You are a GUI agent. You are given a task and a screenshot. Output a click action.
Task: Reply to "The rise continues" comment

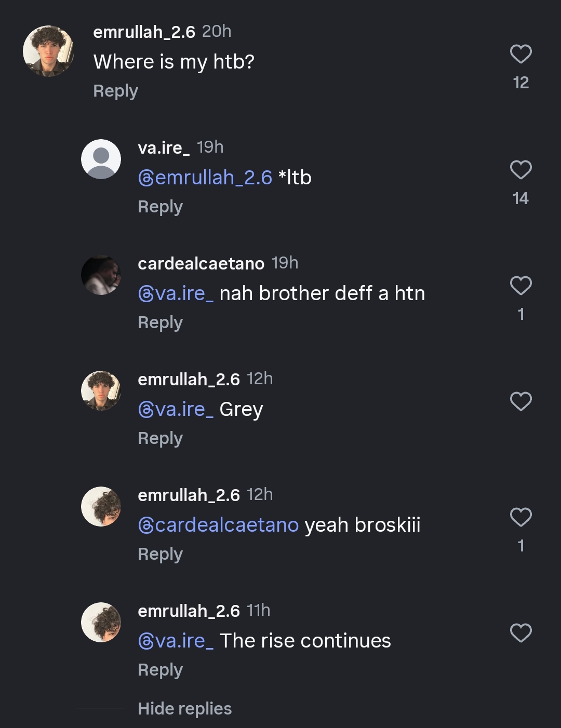point(160,670)
